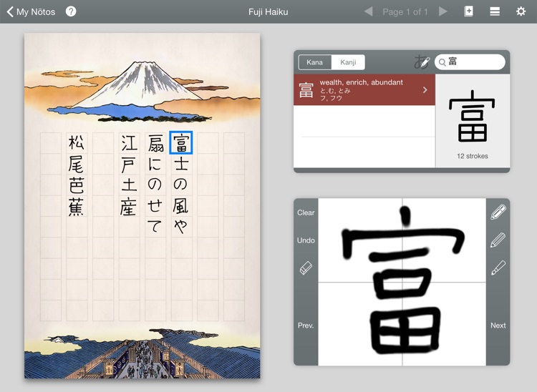Viewport: 537px width, 392px height.
Task: Select the や character in haiku
Action: click(x=181, y=227)
